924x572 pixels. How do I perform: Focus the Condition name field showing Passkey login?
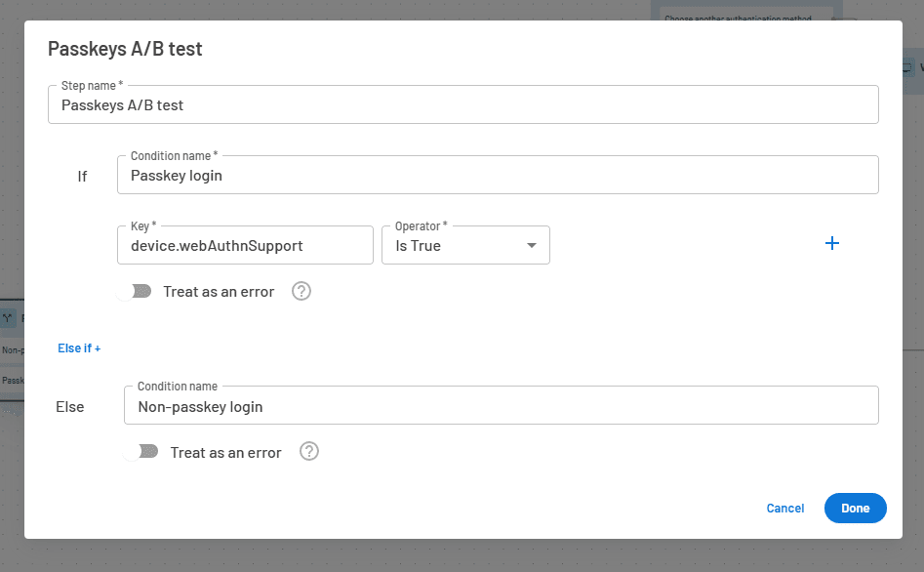click(x=498, y=174)
